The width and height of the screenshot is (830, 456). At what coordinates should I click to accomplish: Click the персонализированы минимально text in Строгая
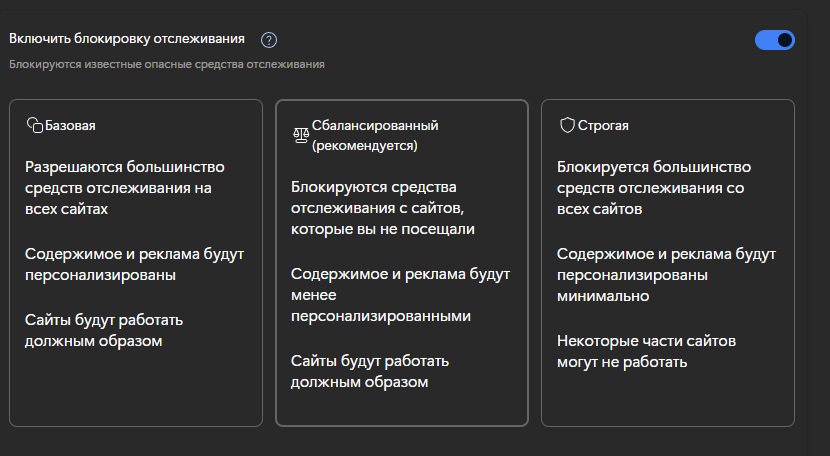pyautogui.click(x=632, y=285)
